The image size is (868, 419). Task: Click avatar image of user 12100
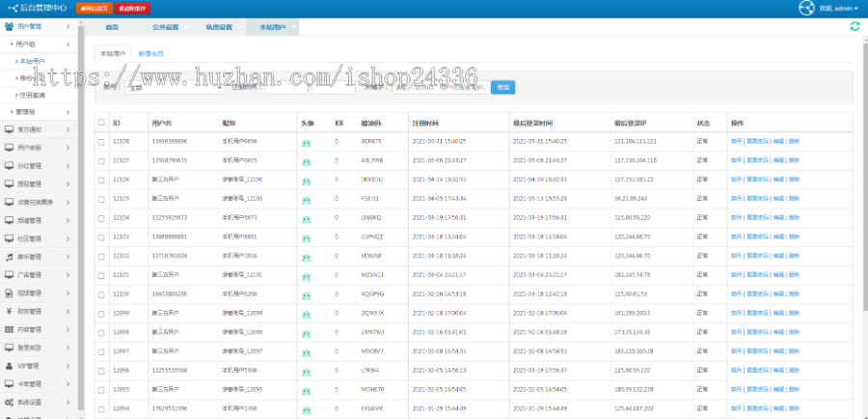click(306, 295)
